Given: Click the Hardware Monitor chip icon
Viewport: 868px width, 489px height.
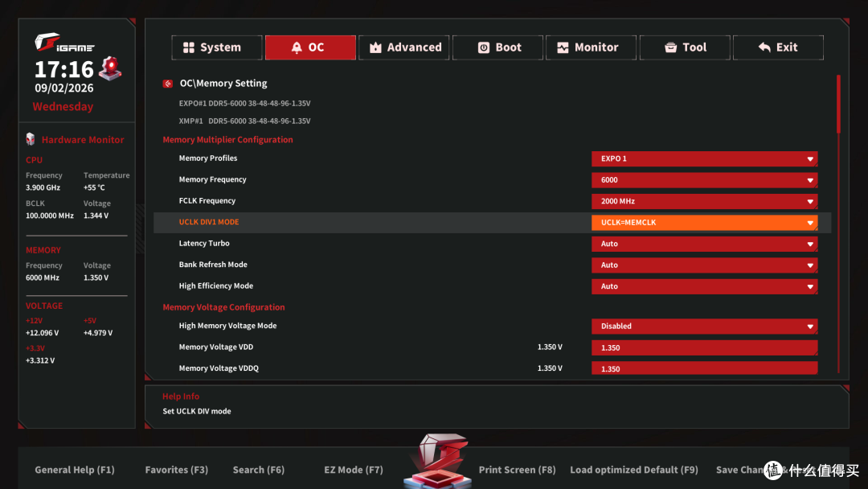Looking at the screenshot, I should (x=31, y=139).
